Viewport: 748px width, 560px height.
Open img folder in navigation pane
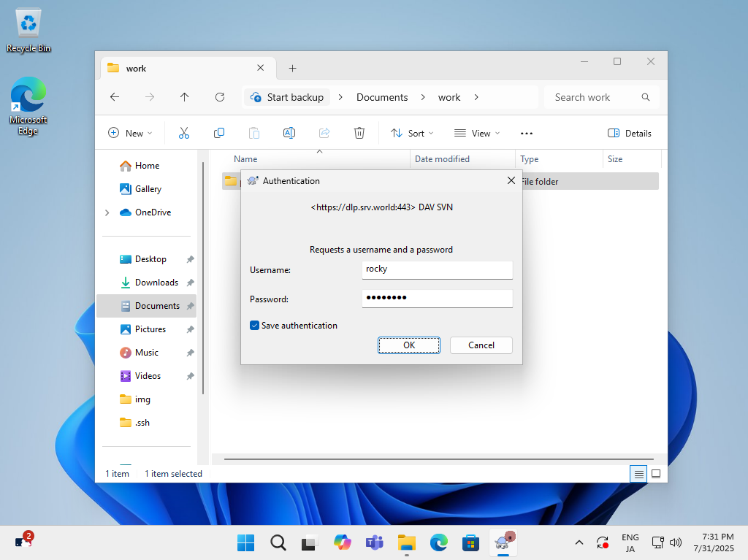point(146,399)
